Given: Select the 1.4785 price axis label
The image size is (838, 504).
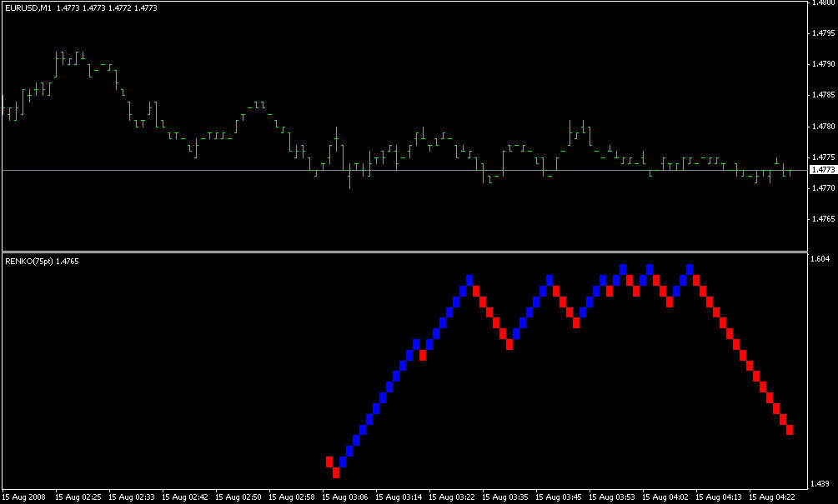Looking at the screenshot, I should click(823, 95).
